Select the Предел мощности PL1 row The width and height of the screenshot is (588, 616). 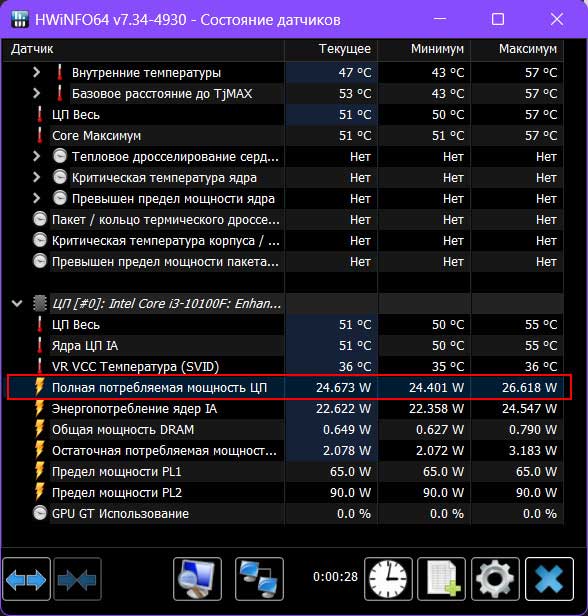(x=283, y=471)
